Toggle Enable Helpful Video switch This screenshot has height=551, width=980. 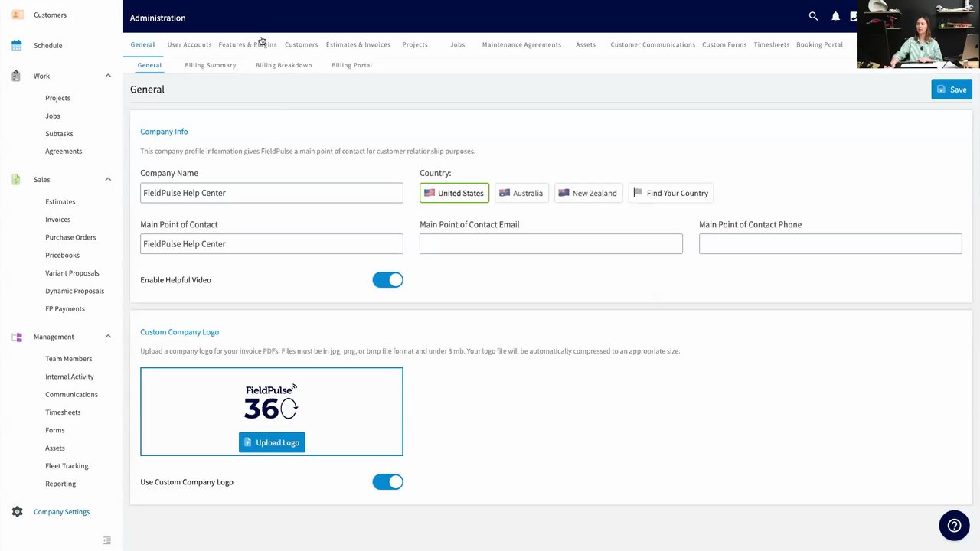pos(387,280)
